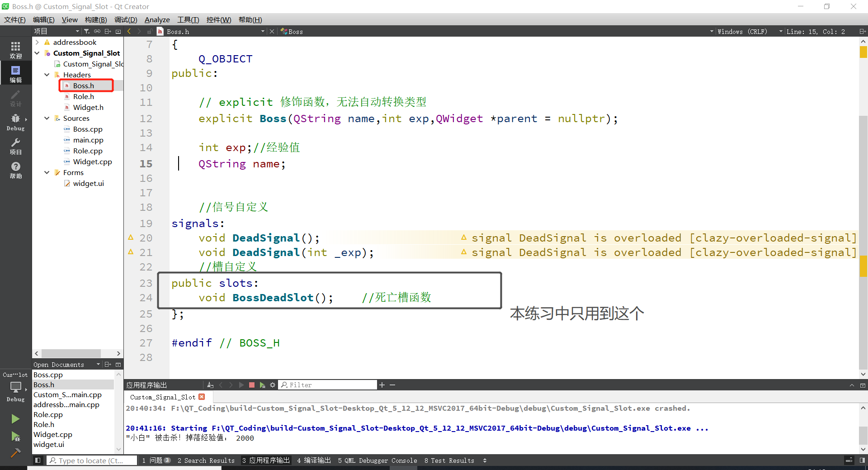The height and width of the screenshot is (470, 868).
Task: Go forward in editor navigation history
Action: pos(139,31)
